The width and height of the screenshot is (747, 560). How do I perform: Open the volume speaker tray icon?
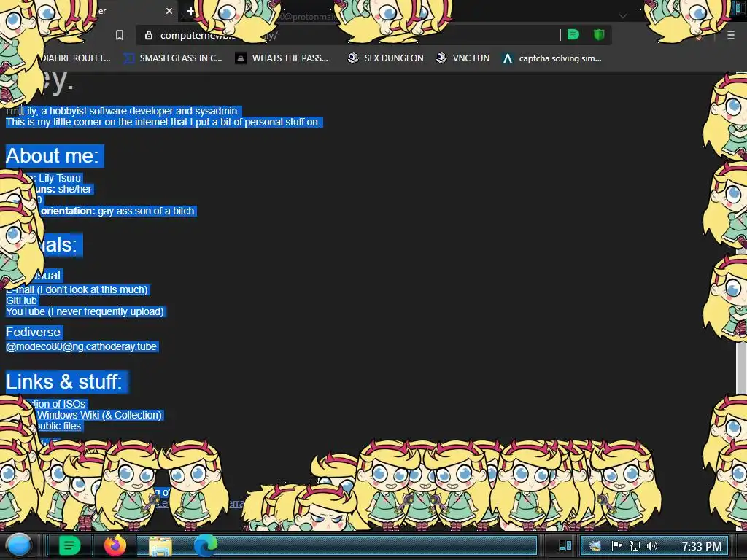point(651,545)
